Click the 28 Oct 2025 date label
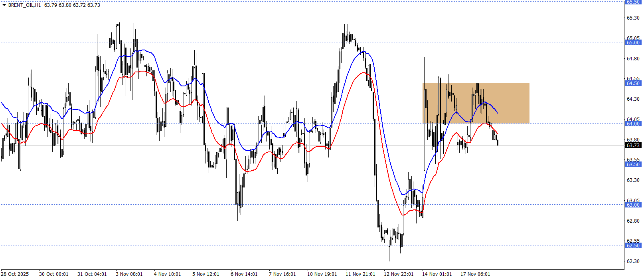The image size is (644, 279). (15, 274)
